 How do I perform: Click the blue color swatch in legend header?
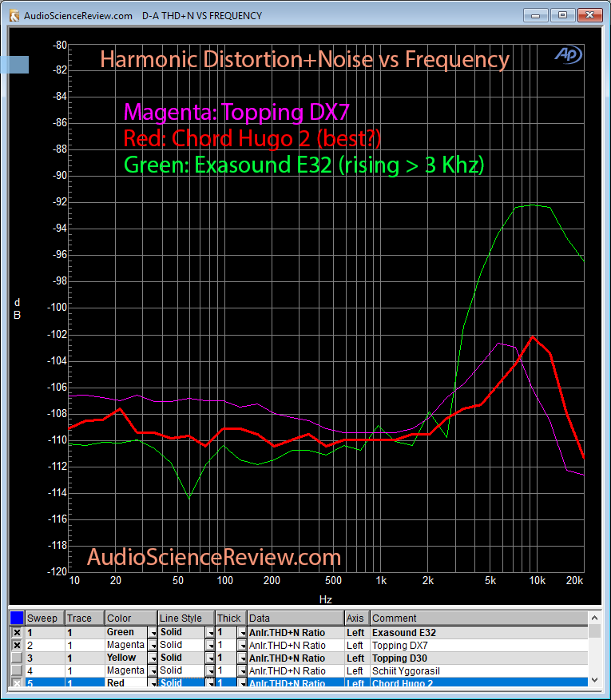tap(17, 618)
